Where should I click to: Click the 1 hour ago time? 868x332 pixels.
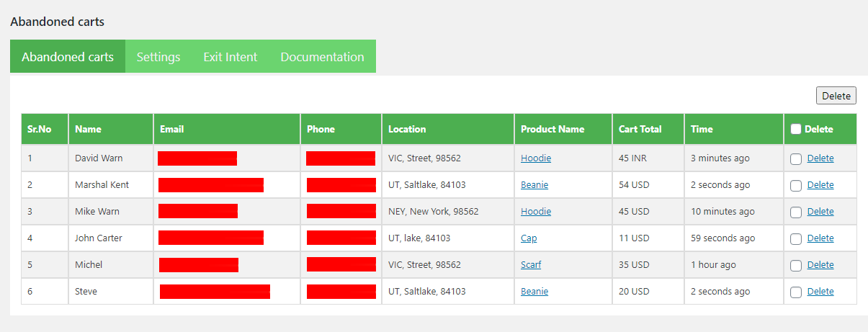point(713,264)
